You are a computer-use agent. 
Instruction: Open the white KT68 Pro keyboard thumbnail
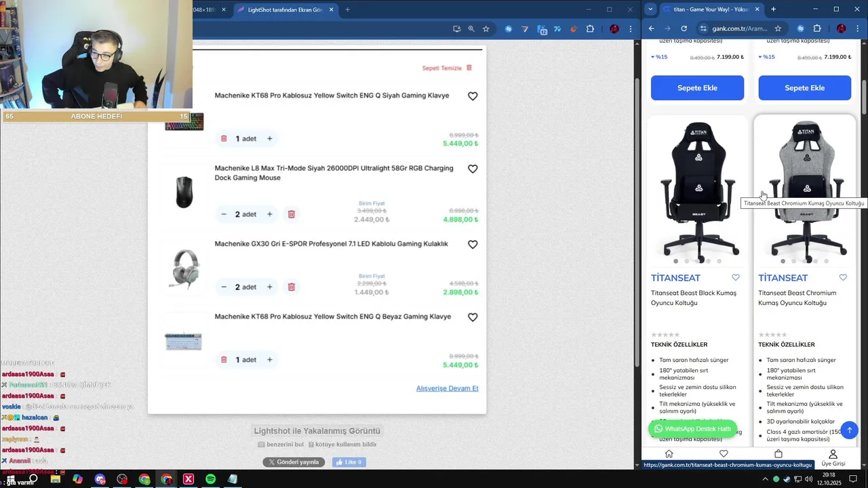coord(184,341)
